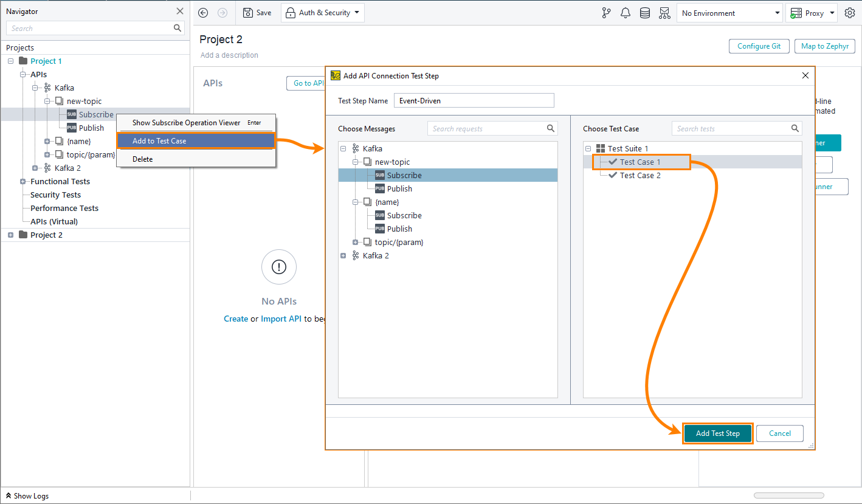Expand the Kafka 2 node in Choose Messages
The image size is (862, 504).
pyautogui.click(x=343, y=255)
